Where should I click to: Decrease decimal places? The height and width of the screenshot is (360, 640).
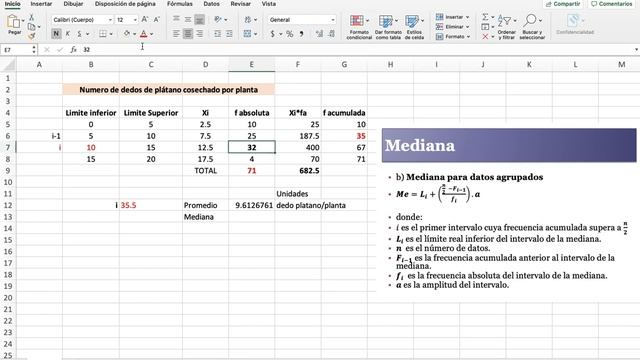331,34
